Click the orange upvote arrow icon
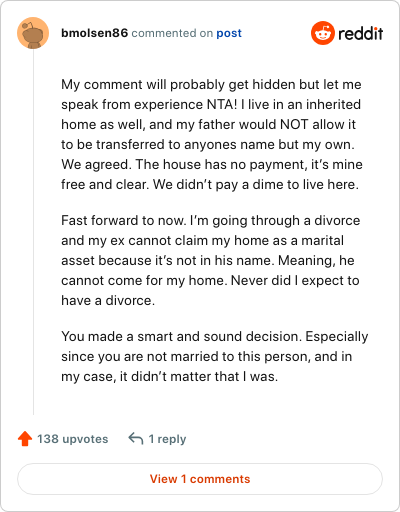The image size is (400, 512). tap(25, 439)
